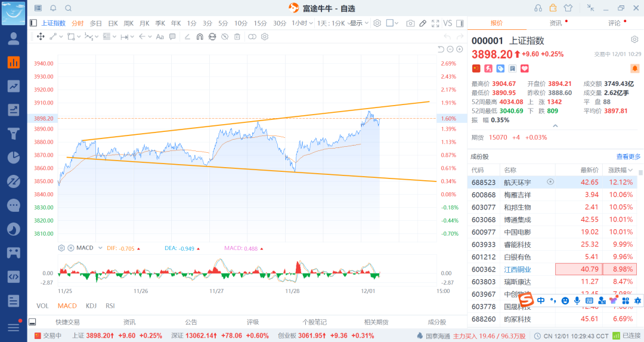Open the code script sidebar icon
This screenshot has width=644, height=342.
pyautogui.click(x=14, y=276)
